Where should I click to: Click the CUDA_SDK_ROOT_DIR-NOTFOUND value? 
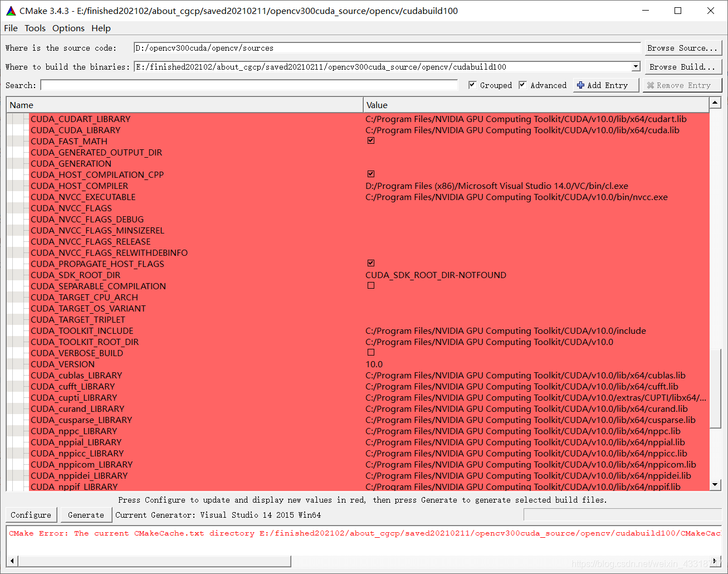point(436,275)
